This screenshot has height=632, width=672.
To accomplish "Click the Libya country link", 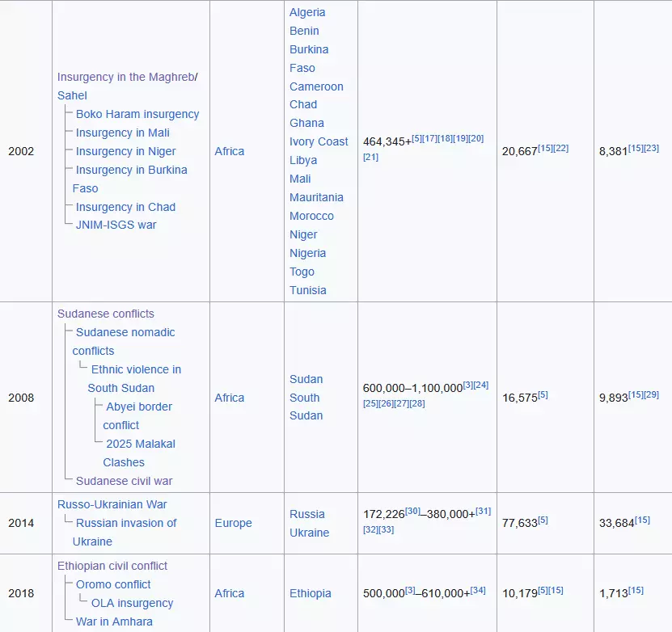I will click(x=303, y=160).
